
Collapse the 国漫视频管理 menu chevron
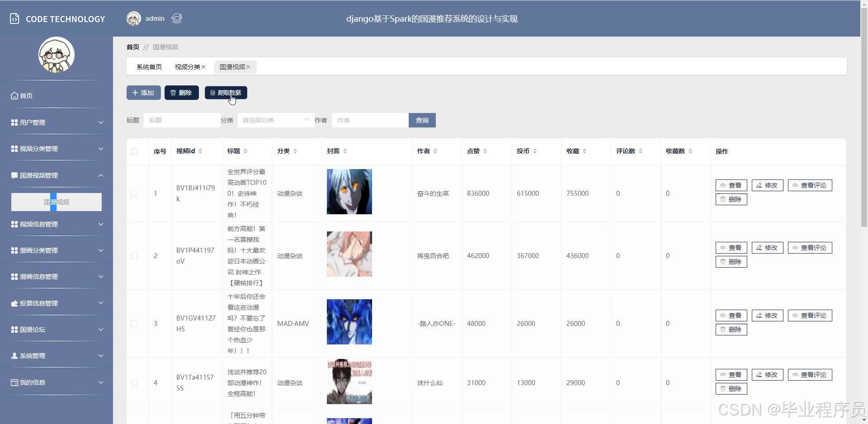point(101,175)
